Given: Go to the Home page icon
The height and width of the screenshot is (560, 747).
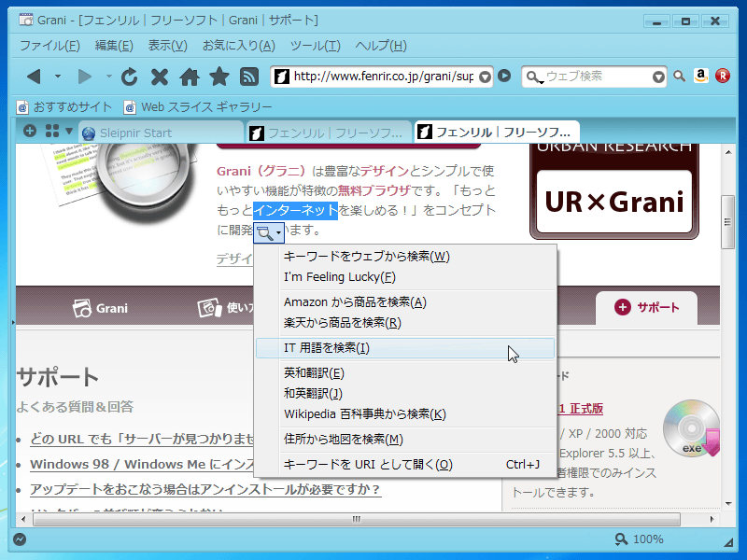Looking at the screenshot, I should coord(190,77).
